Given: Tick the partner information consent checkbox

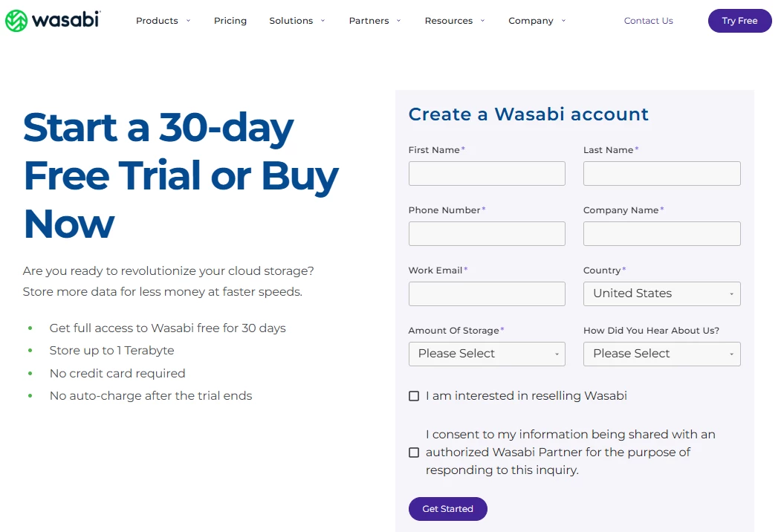Looking at the screenshot, I should [x=414, y=452].
